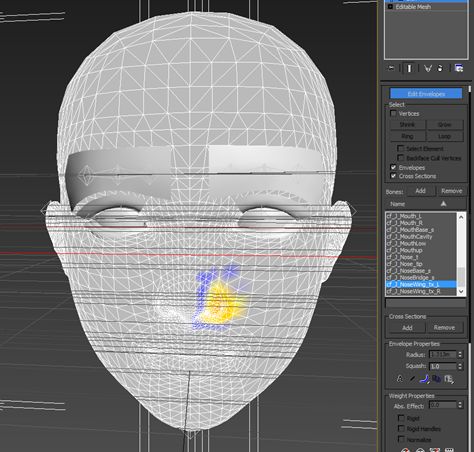The image size is (474, 452).
Task: Increase Squash value with spinner
Action: coord(460,364)
